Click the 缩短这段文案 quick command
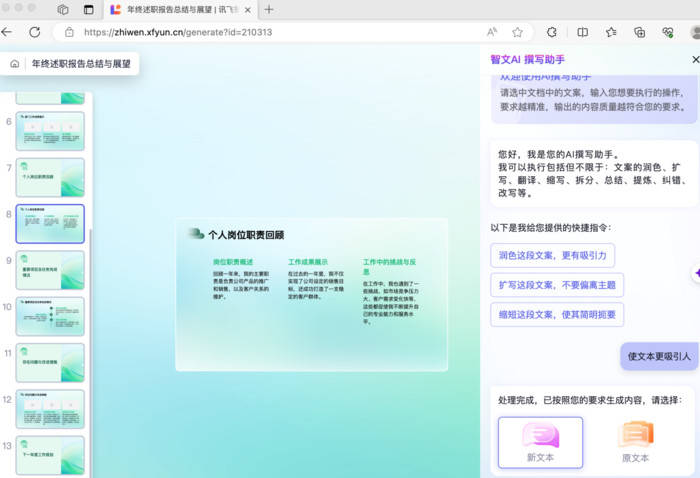 [x=557, y=314]
